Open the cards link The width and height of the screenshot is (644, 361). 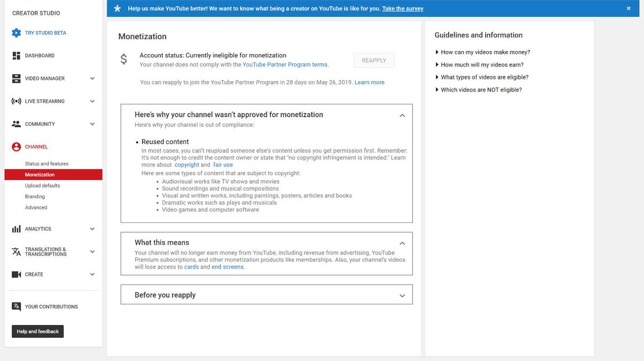coord(191,267)
